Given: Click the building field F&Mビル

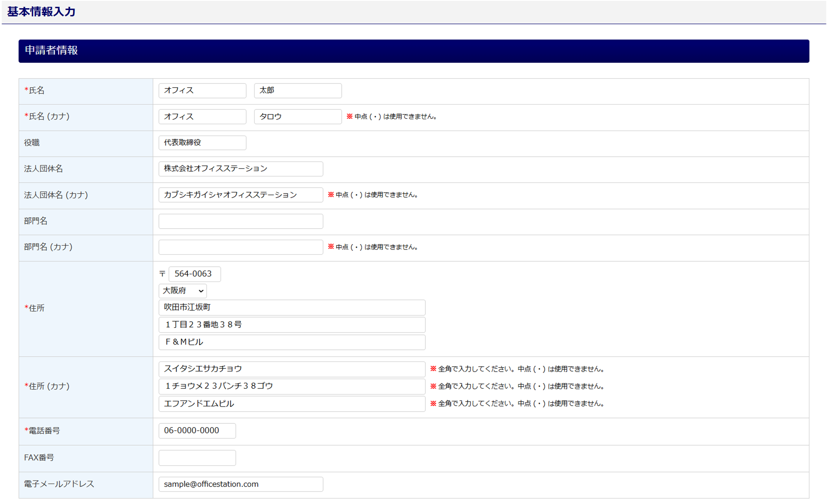Looking at the screenshot, I should point(292,342).
